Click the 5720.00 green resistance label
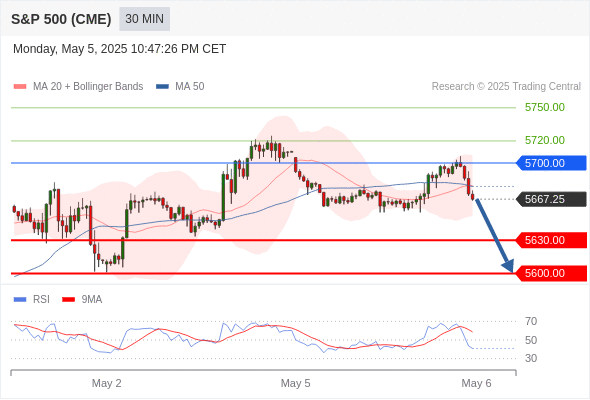This screenshot has width=590, height=400. (544, 140)
